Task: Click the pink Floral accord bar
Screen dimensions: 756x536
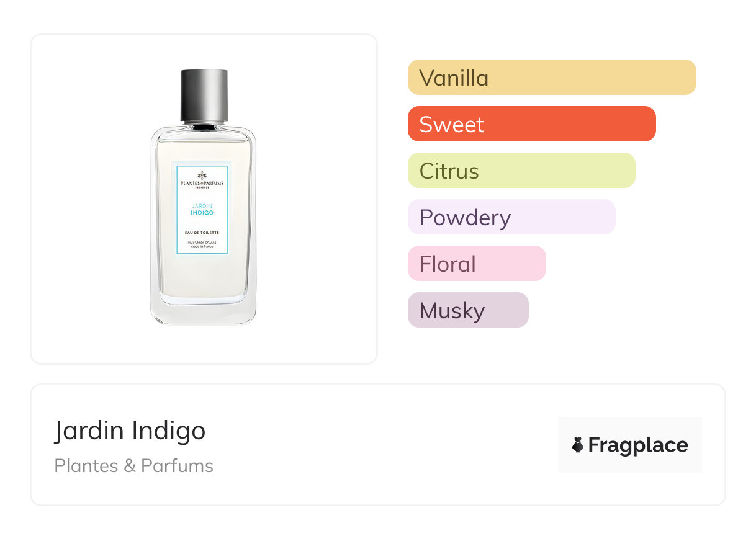Action: click(x=476, y=264)
